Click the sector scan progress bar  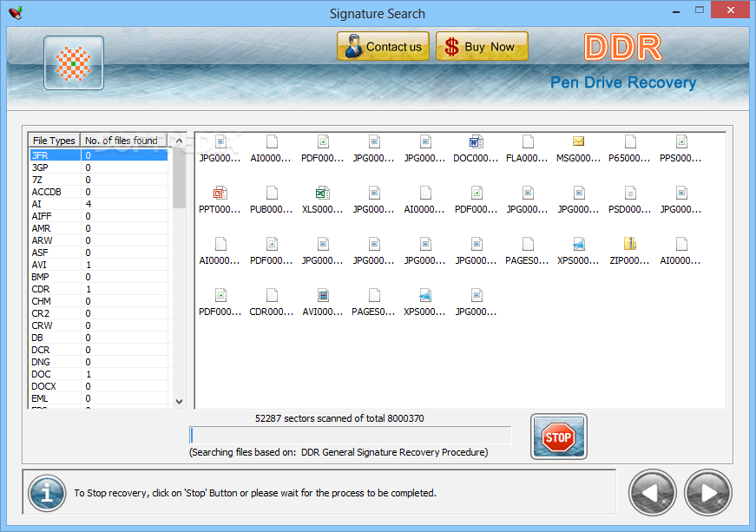coord(351,435)
